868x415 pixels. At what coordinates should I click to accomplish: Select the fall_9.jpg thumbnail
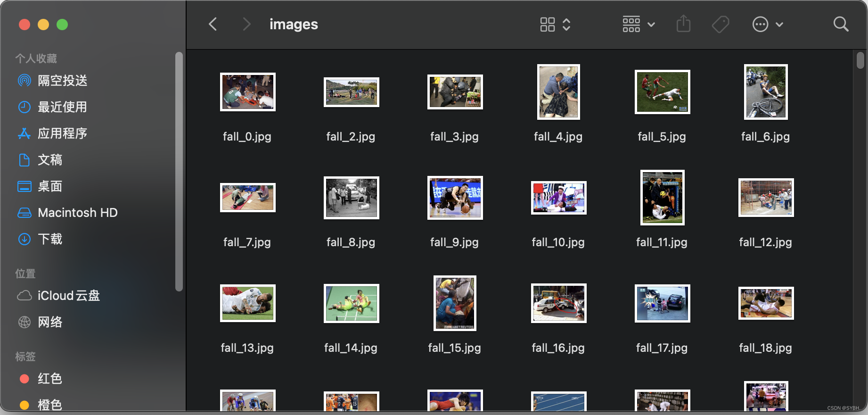455,198
